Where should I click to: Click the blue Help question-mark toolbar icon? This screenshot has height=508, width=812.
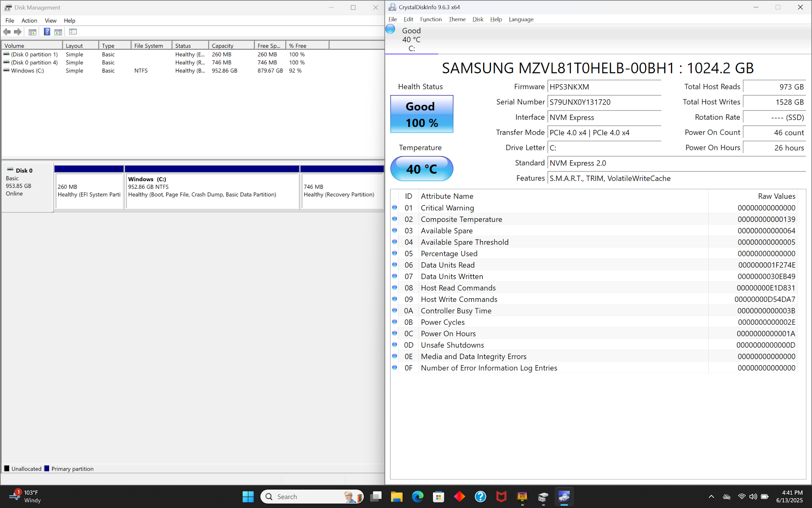pos(47,32)
